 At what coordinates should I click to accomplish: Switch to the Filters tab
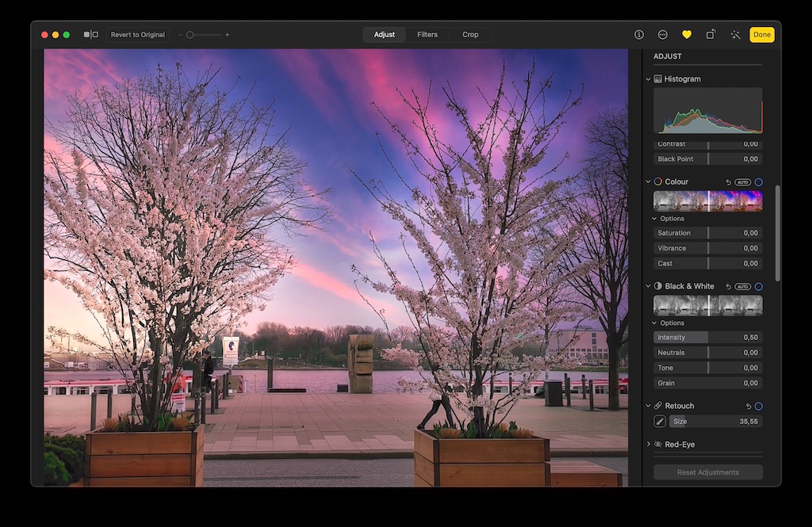[427, 35]
